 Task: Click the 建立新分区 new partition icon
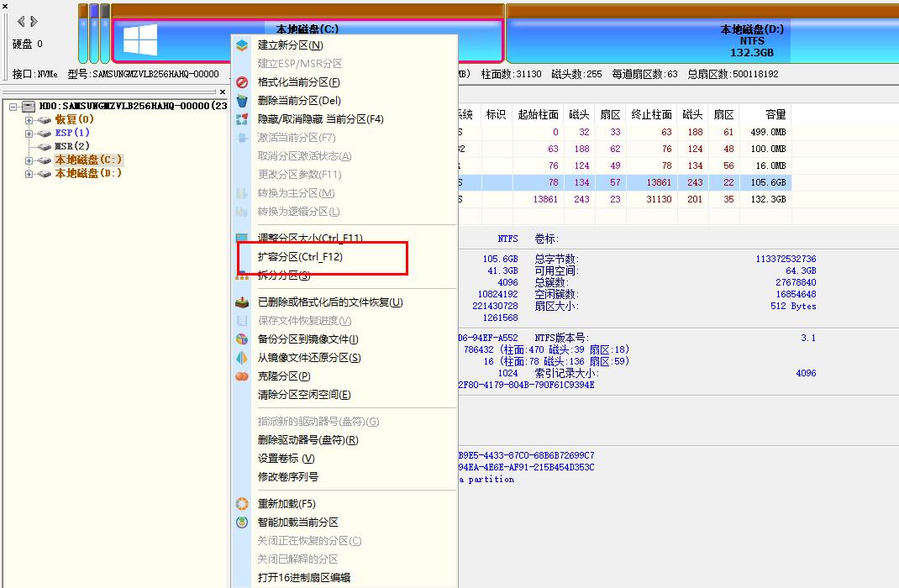[x=241, y=45]
